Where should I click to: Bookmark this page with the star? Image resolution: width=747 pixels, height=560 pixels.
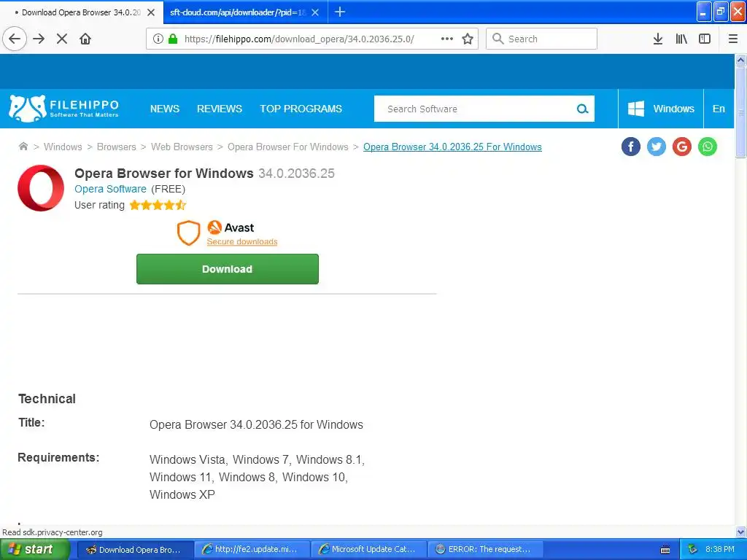(x=468, y=39)
